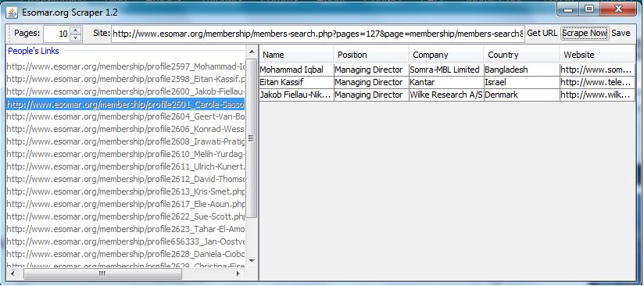Click the Site URL text field
644x286 pixels.
click(318, 34)
